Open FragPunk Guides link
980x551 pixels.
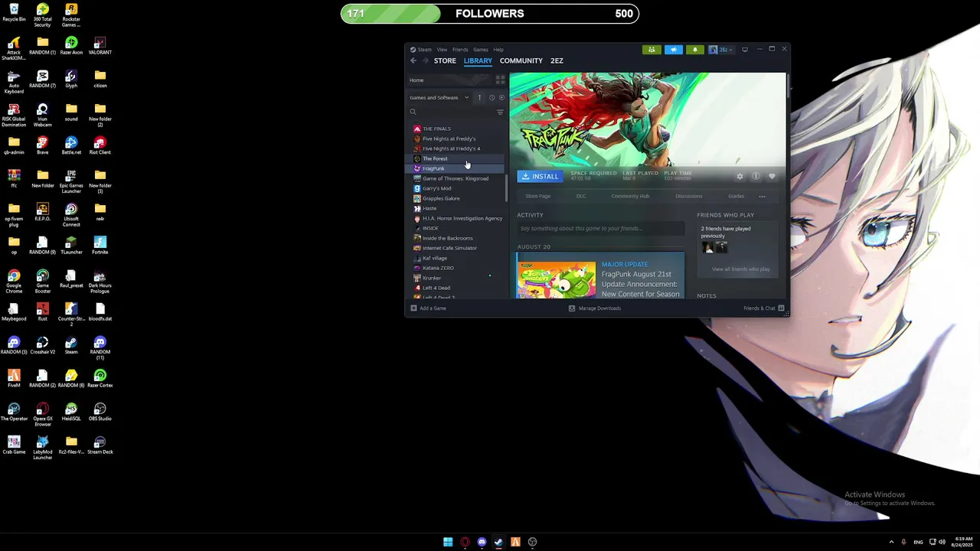736,196
